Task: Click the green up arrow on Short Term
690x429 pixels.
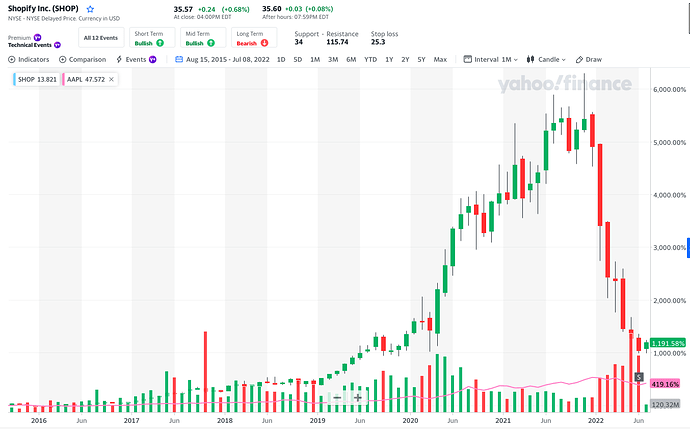Action: [160, 43]
